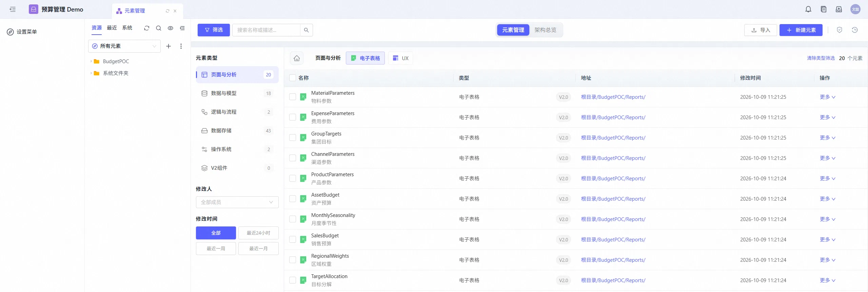The image size is (868, 292).
Task: Collapse the resource tree panel icon
Action: coord(182,28)
